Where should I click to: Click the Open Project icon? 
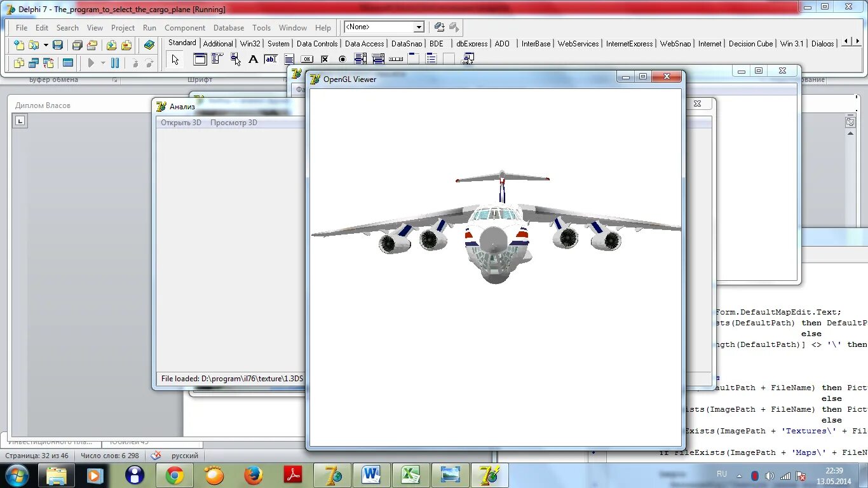point(92,45)
